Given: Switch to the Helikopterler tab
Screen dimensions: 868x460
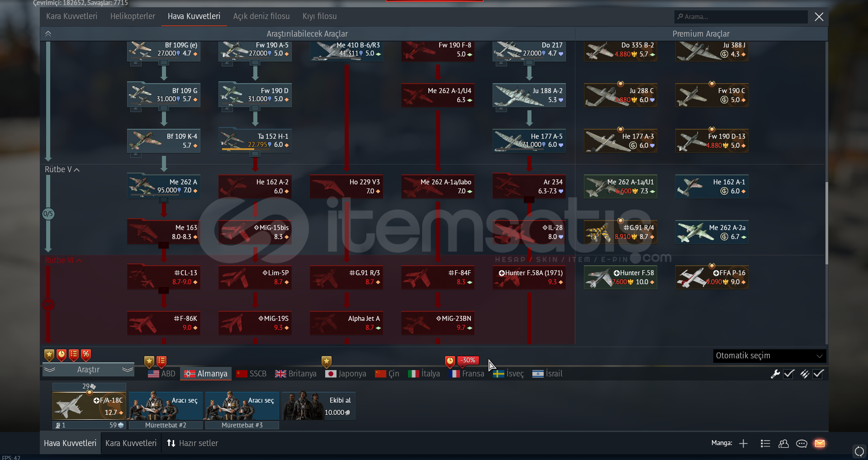Looking at the screenshot, I should click(133, 16).
